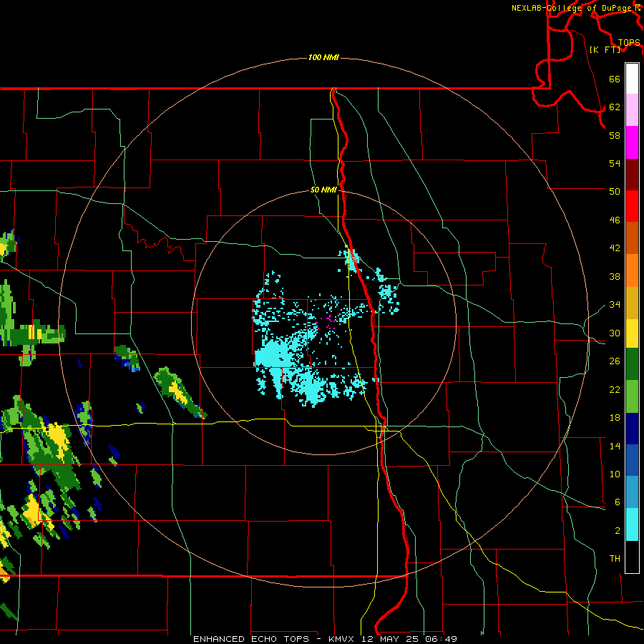The height and width of the screenshot is (644, 644).
Task: Click the "6" scale label
Action: (x=617, y=502)
